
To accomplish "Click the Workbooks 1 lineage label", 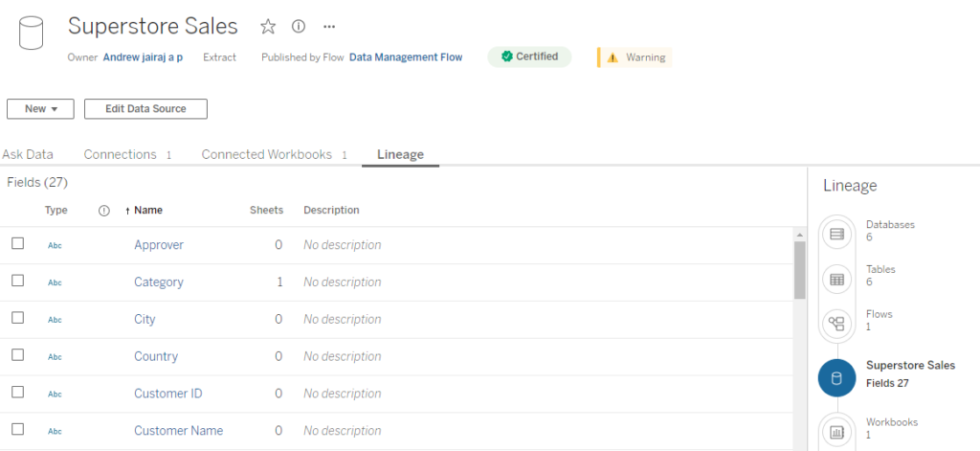I will click(x=892, y=428).
